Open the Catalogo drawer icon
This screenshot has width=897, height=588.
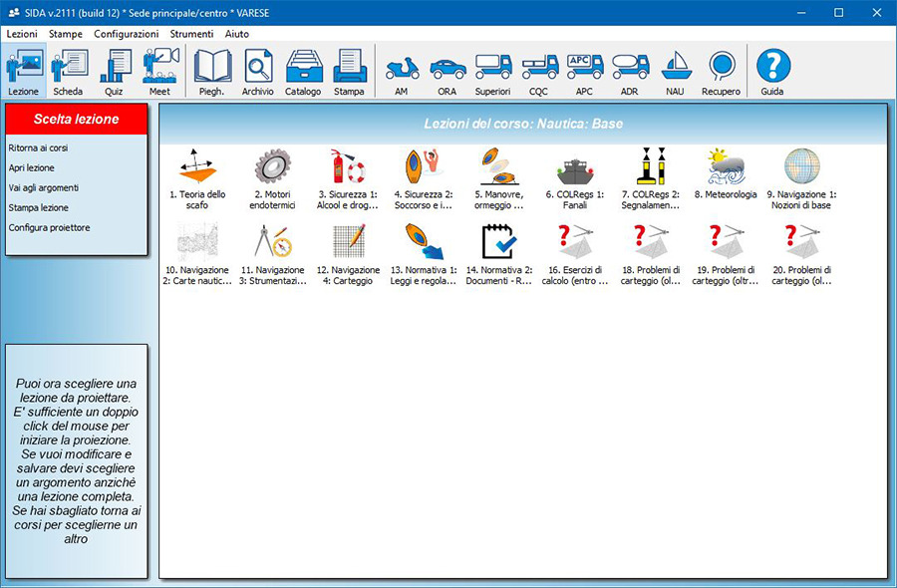303,72
